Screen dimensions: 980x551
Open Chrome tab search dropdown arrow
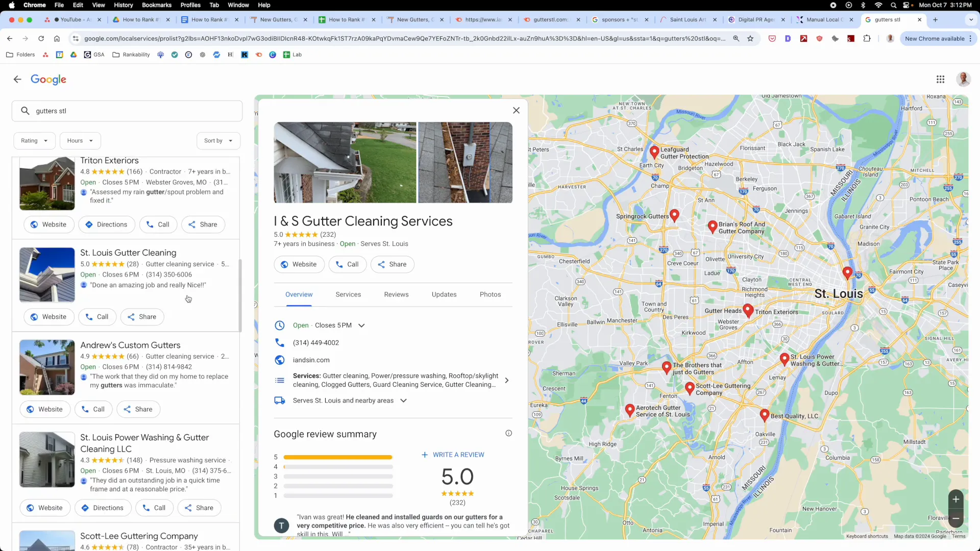pyautogui.click(x=971, y=20)
